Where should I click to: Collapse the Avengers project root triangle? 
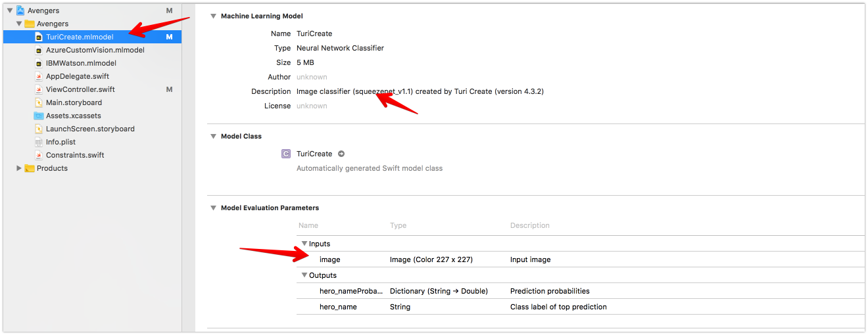(10, 11)
